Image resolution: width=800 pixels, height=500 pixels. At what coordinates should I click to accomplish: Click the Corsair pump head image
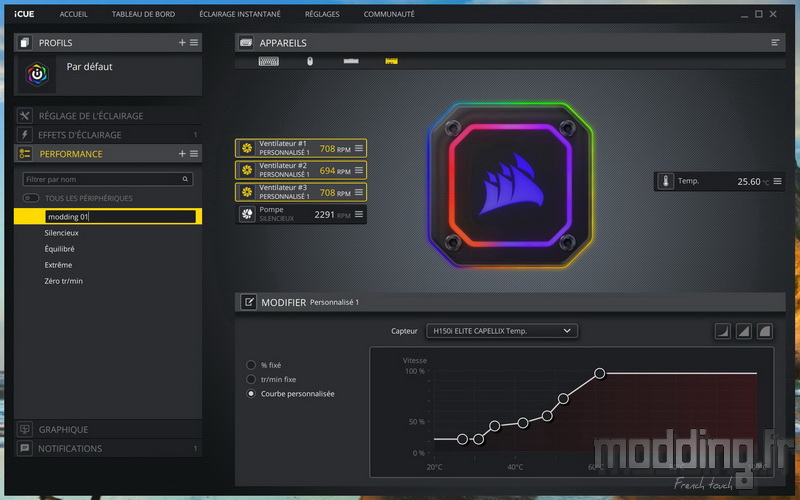510,185
